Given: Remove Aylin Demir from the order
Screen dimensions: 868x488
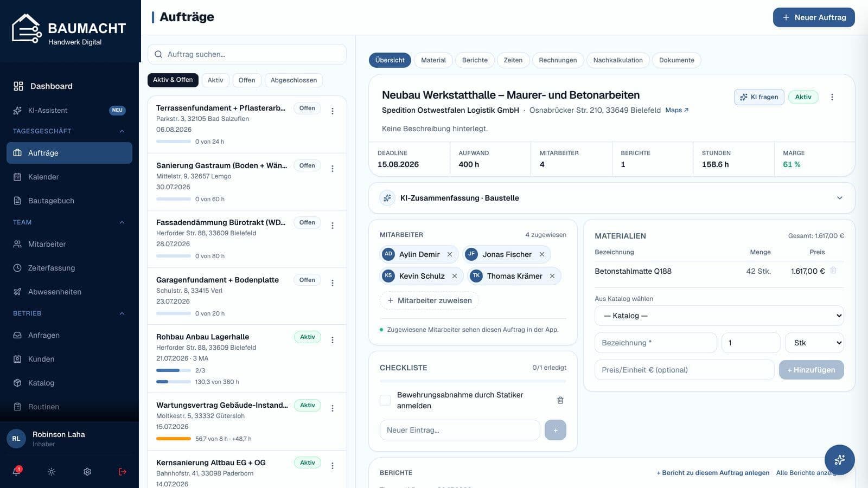Looking at the screenshot, I should (450, 254).
